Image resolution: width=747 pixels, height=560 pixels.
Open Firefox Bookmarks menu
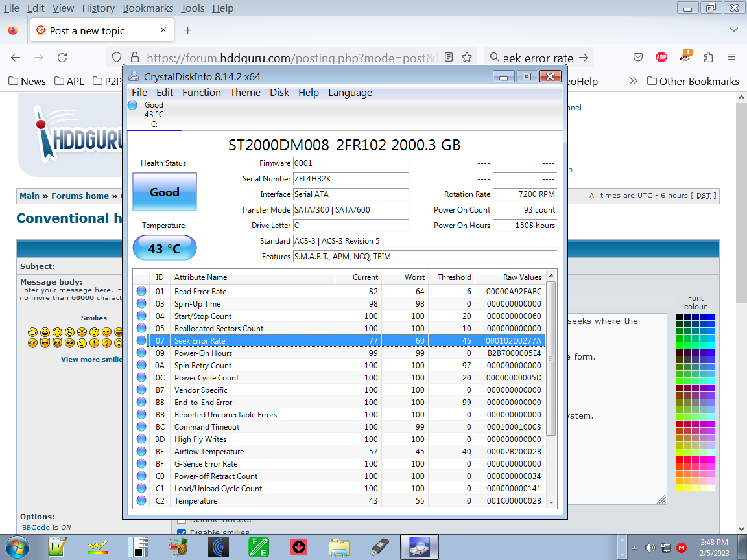(x=148, y=8)
